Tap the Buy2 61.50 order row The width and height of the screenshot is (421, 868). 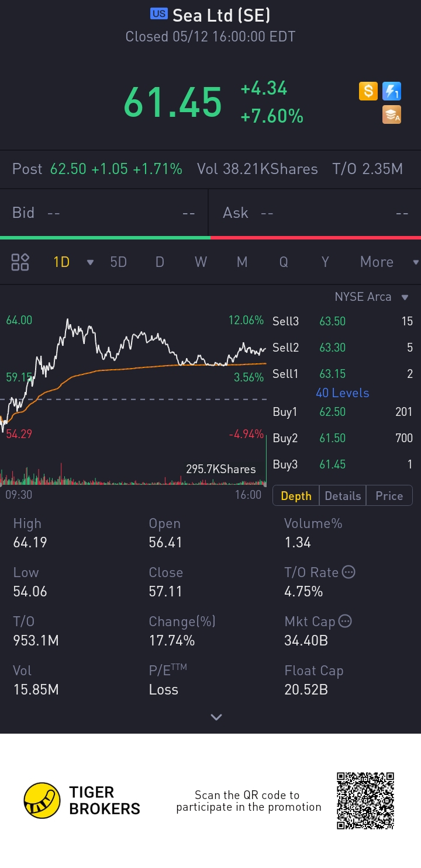tap(343, 438)
